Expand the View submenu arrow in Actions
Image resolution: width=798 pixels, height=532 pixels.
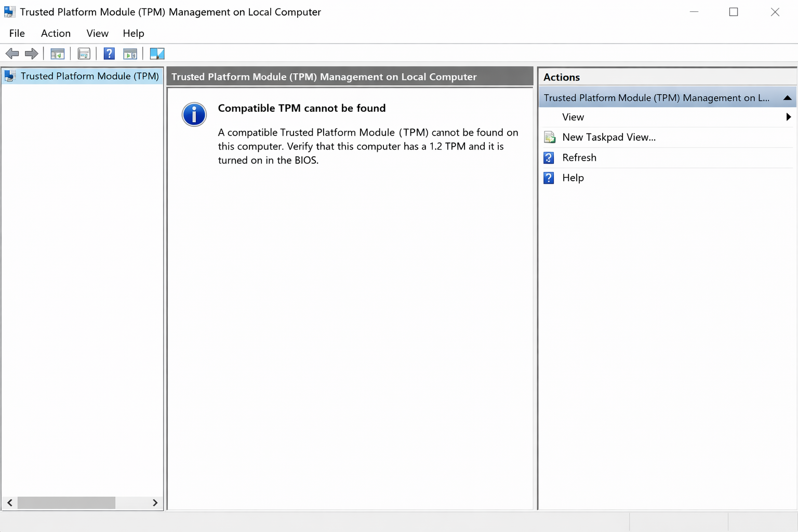(789, 117)
